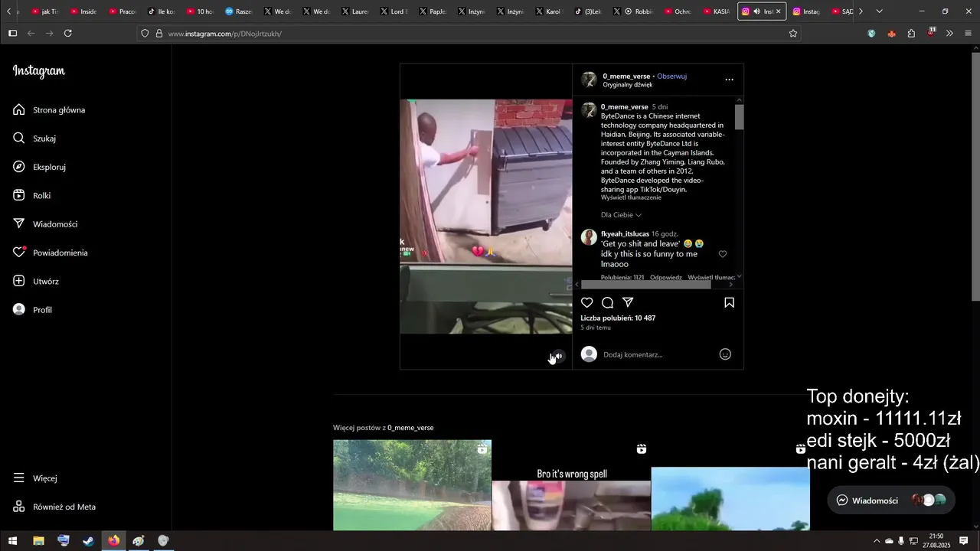Expand the Dla Ciebie comment sorting dropdown

621,215
